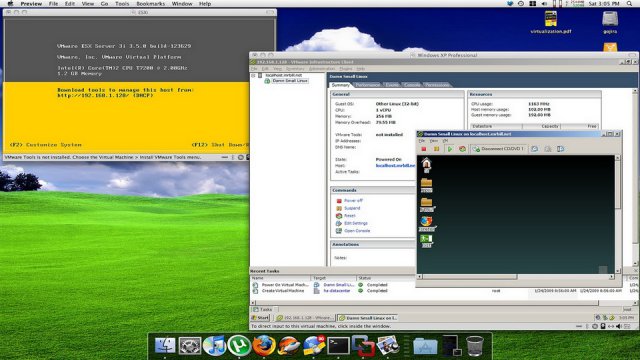Click Disconnect CD/DVD 1 in console toolbar

click(x=498, y=149)
